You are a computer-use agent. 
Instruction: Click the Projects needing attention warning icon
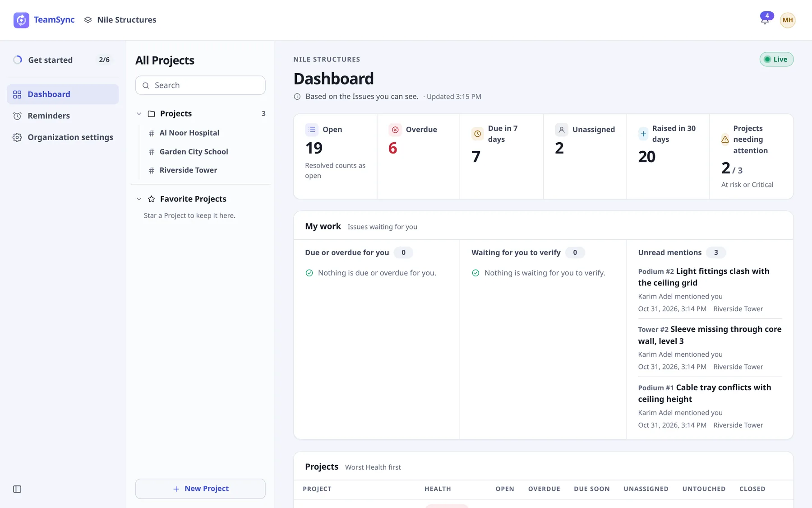(725, 140)
